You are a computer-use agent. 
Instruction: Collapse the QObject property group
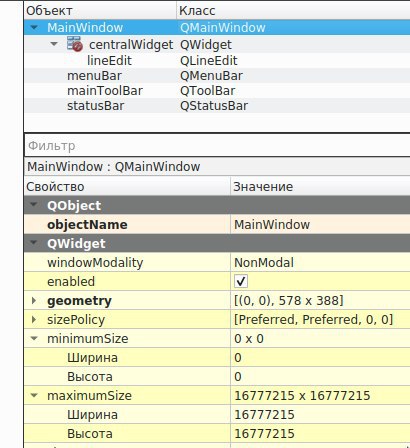[x=34, y=205]
